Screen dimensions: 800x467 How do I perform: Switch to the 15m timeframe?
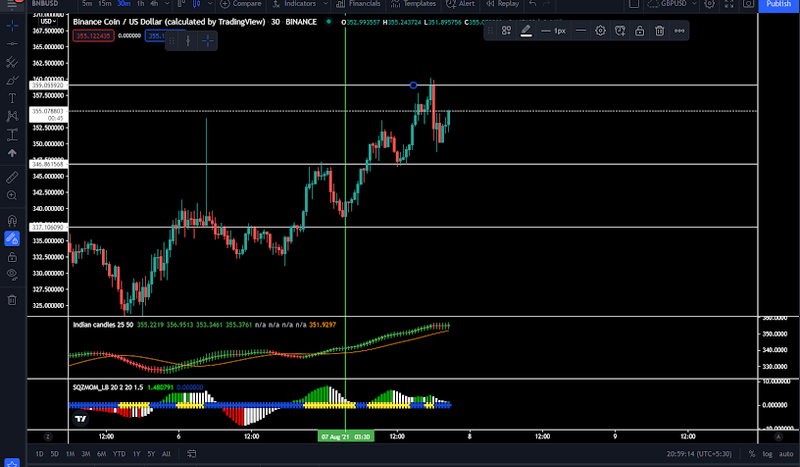click(x=105, y=4)
